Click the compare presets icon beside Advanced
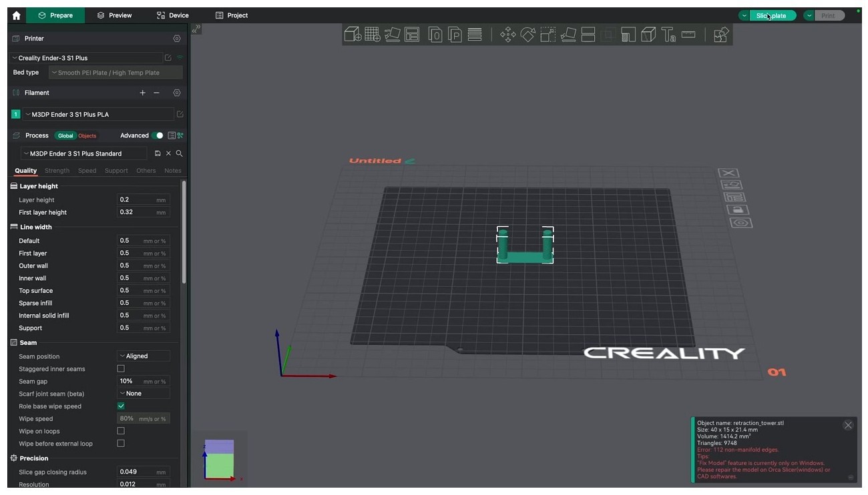 coord(180,135)
